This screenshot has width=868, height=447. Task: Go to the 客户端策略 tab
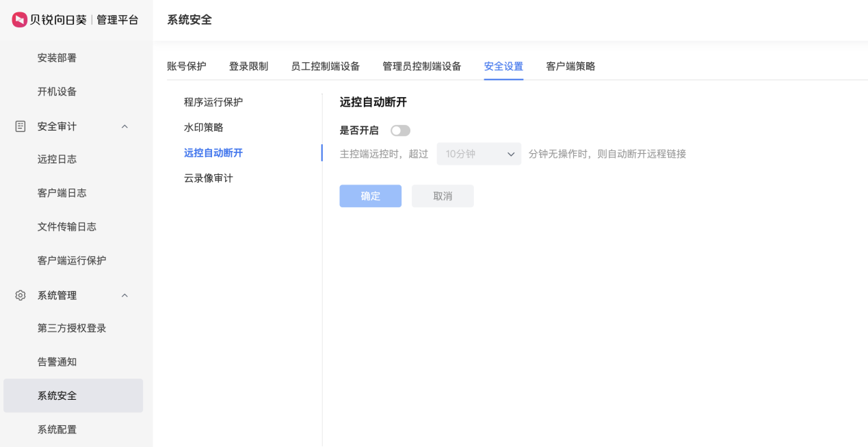(570, 66)
